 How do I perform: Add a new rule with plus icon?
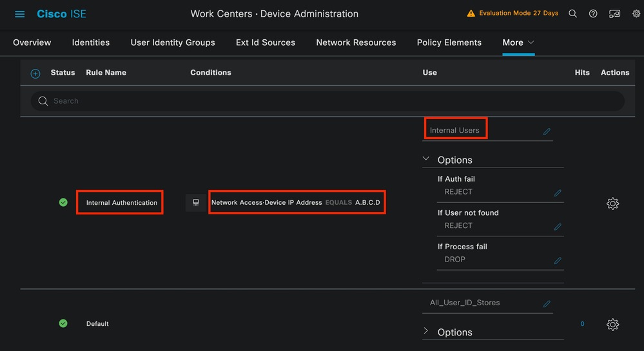(x=35, y=73)
